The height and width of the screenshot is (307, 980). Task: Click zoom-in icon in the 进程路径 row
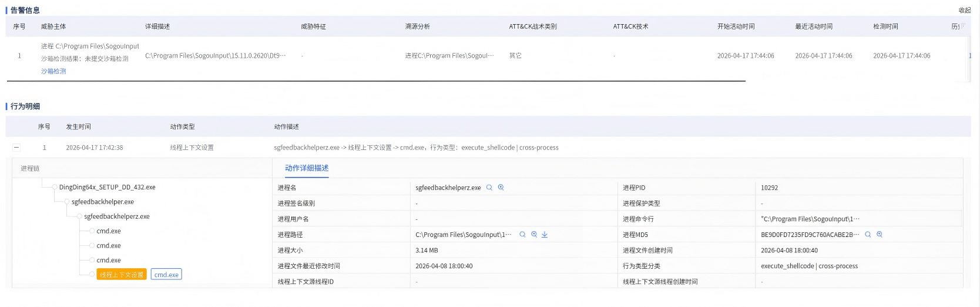pos(534,235)
